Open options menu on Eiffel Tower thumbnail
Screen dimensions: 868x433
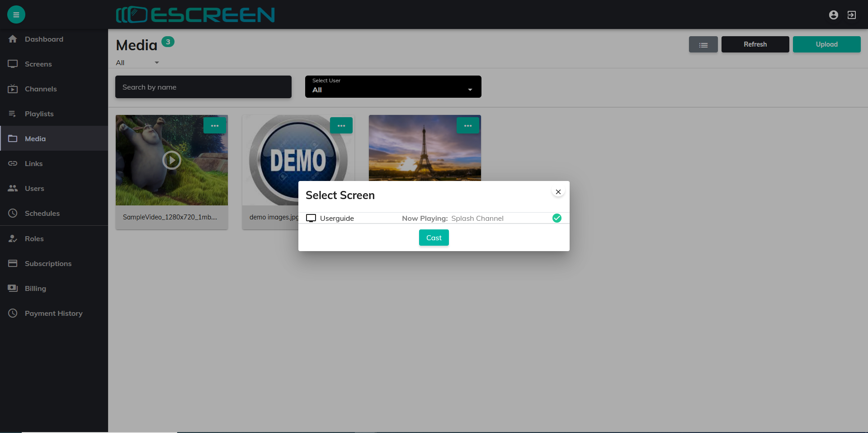pyautogui.click(x=468, y=125)
